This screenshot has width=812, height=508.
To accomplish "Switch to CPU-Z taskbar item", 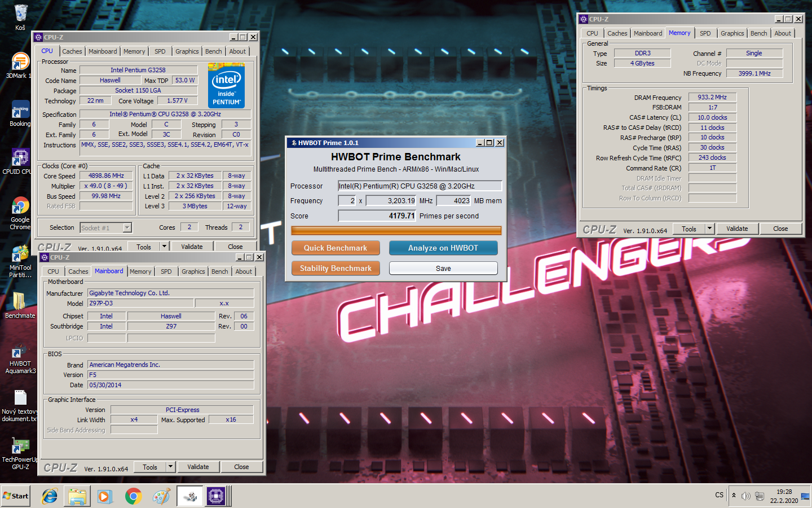I will [x=216, y=496].
